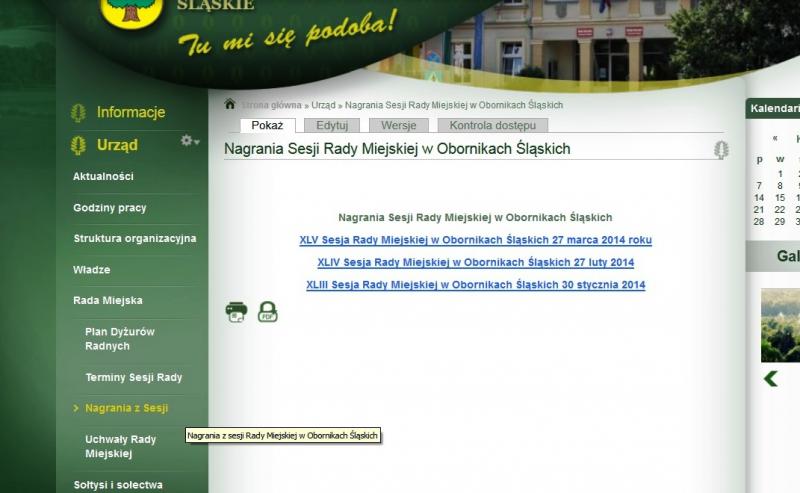The height and width of the screenshot is (493, 800).
Task: Switch to the Edytuj tab
Action: (332, 126)
